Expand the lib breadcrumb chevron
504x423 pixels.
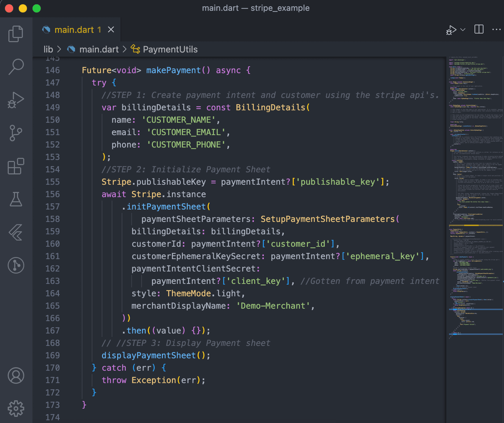coord(60,49)
